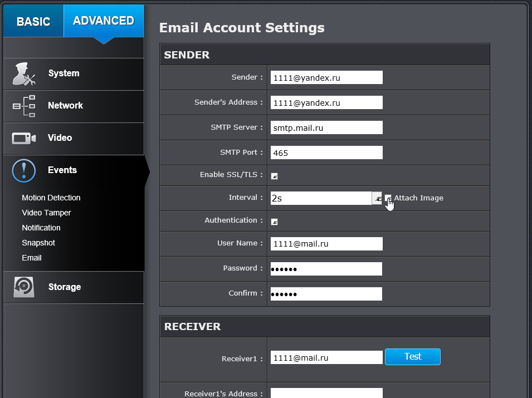Click the Test button for Receiver1
This screenshot has height=398, width=532.
413,357
